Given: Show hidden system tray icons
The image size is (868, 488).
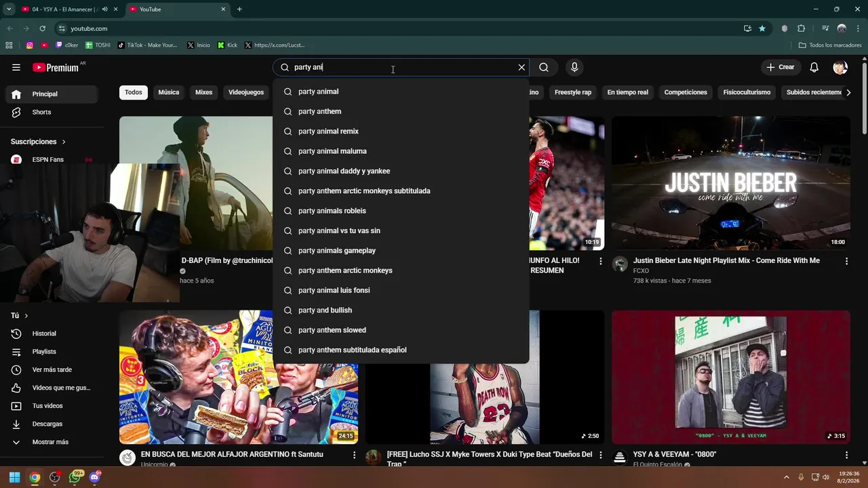Looking at the screenshot, I should click(x=787, y=477).
